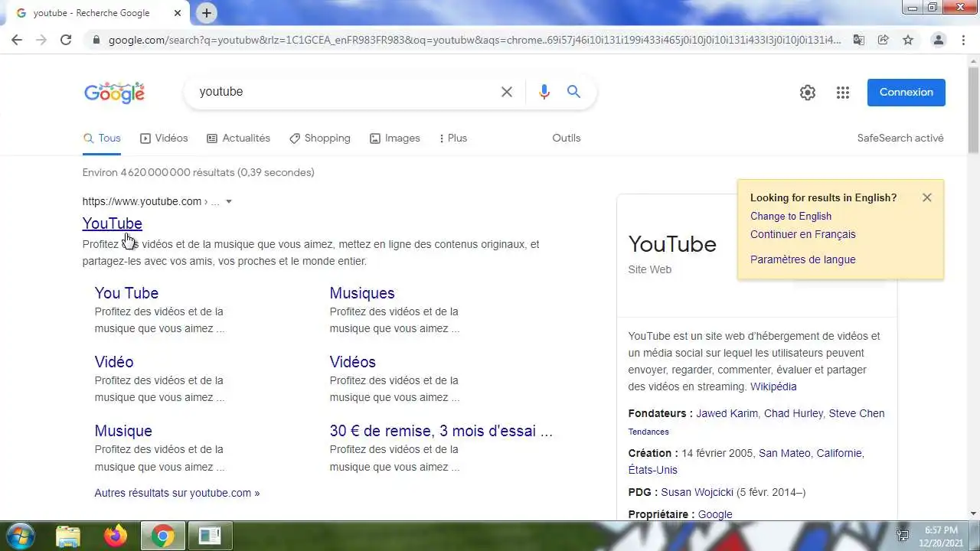The width and height of the screenshot is (980, 551).
Task: Start voice search with microphone icon
Action: coord(544,92)
